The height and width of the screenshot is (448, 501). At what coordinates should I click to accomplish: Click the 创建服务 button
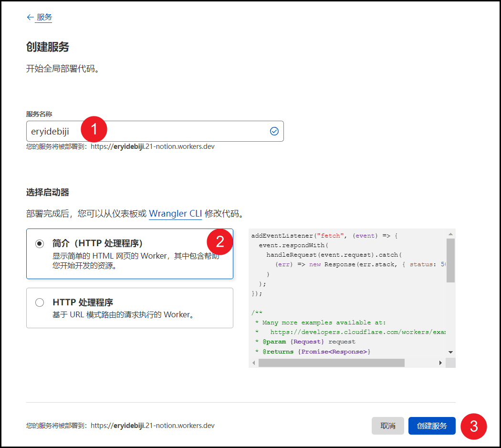[x=432, y=426]
